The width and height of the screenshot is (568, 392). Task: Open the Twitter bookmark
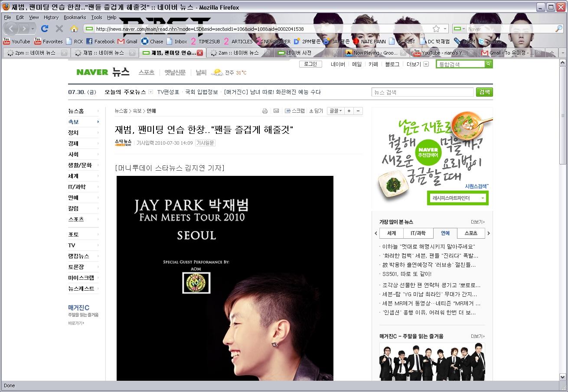[x=490, y=42]
